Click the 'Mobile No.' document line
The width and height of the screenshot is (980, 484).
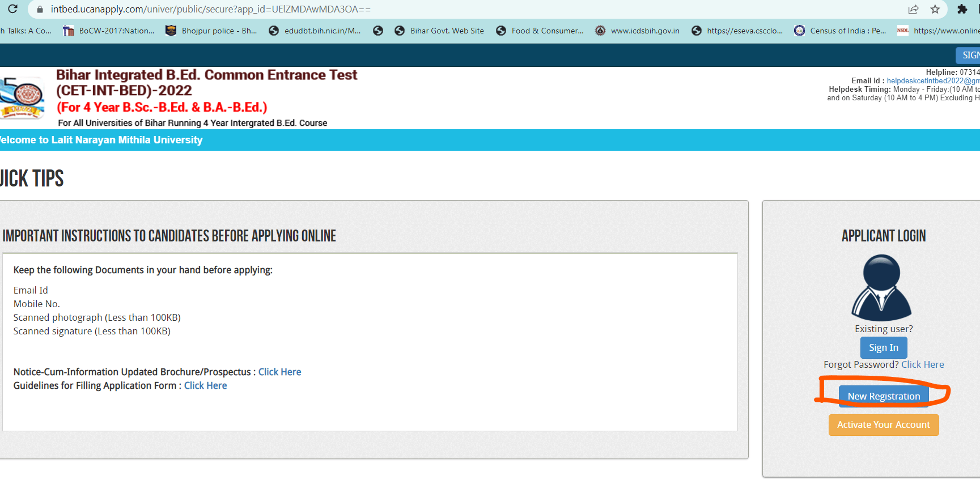tap(37, 304)
